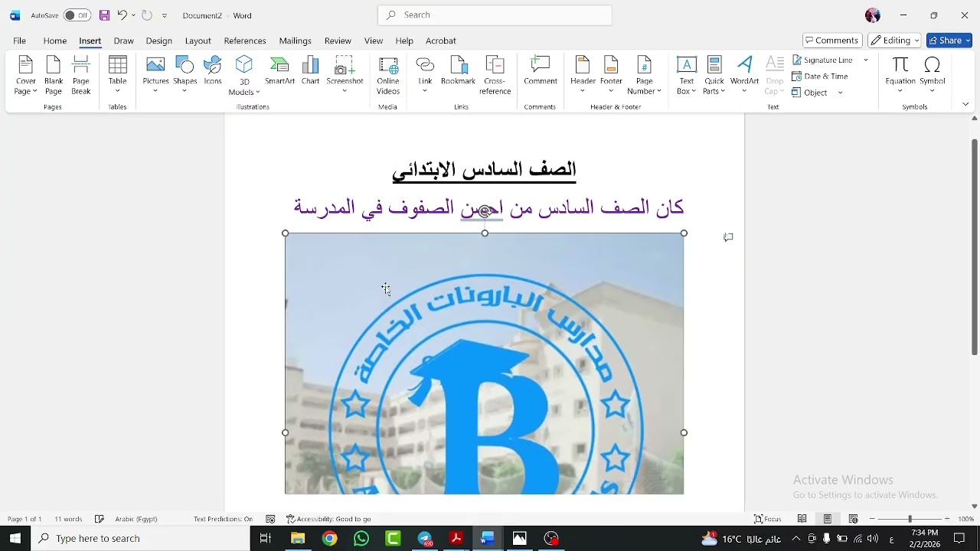Insert a Comment from ribbon
The image size is (980, 551).
541,70
